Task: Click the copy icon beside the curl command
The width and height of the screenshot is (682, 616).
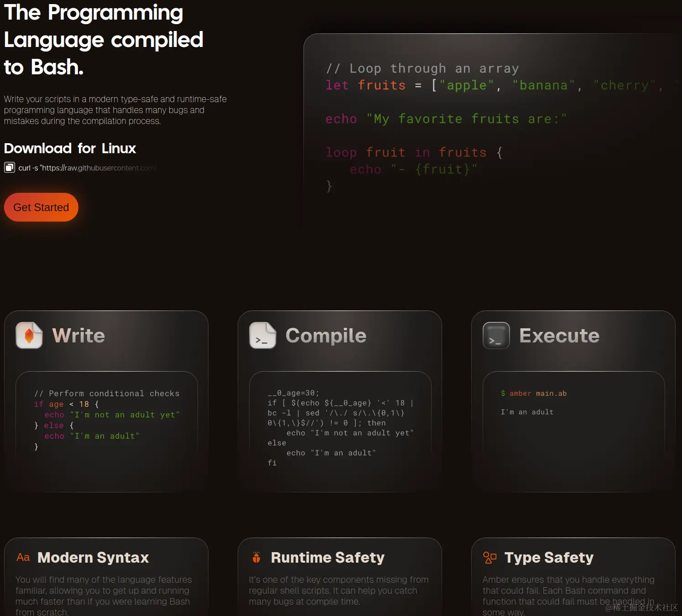Action: coord(10,168)
